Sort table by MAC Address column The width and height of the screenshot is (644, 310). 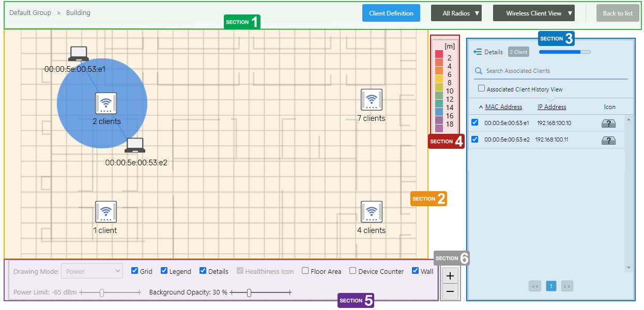(x=503, y=107)
